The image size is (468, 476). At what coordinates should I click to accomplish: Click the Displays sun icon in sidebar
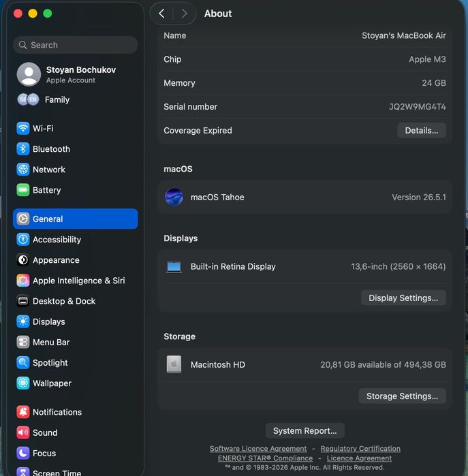[x=22, y=321]
